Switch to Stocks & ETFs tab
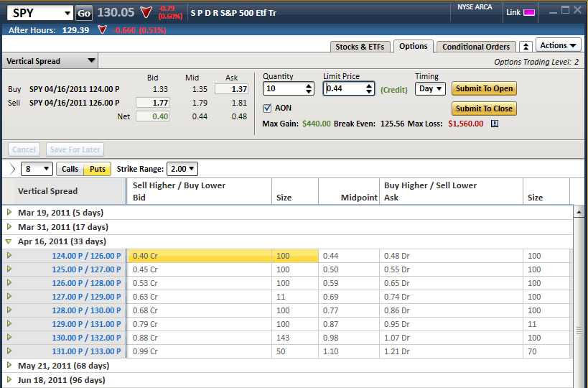Screen dimensions: 588x388 click(x=360, y=47)
